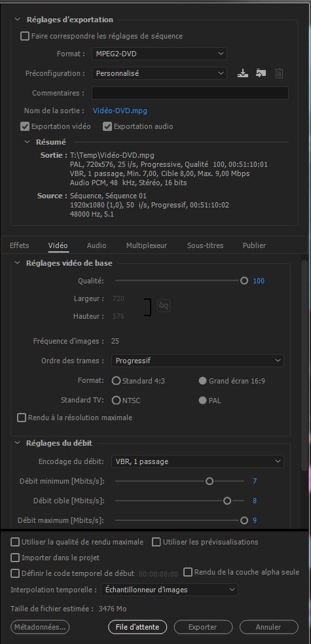311x644 pixels.
Task: Click the import preset icon
Action: 261,73
